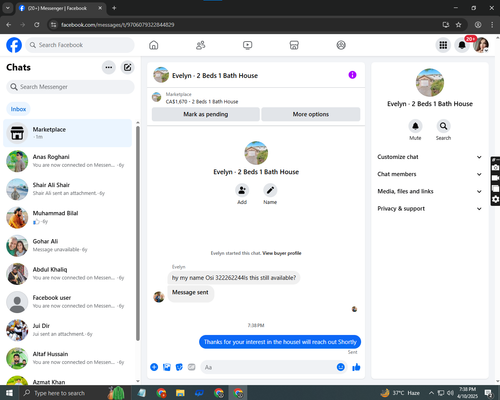Add people to the chat
This screenshot has width=500, height=400.
click(242, 190)
